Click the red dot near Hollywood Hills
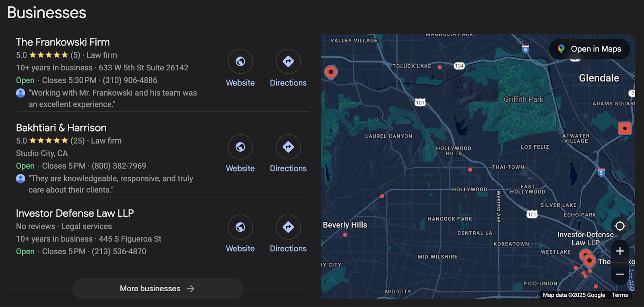Viewport: 644px width, 307px height. pyautogui.click(x=470, y=170)
